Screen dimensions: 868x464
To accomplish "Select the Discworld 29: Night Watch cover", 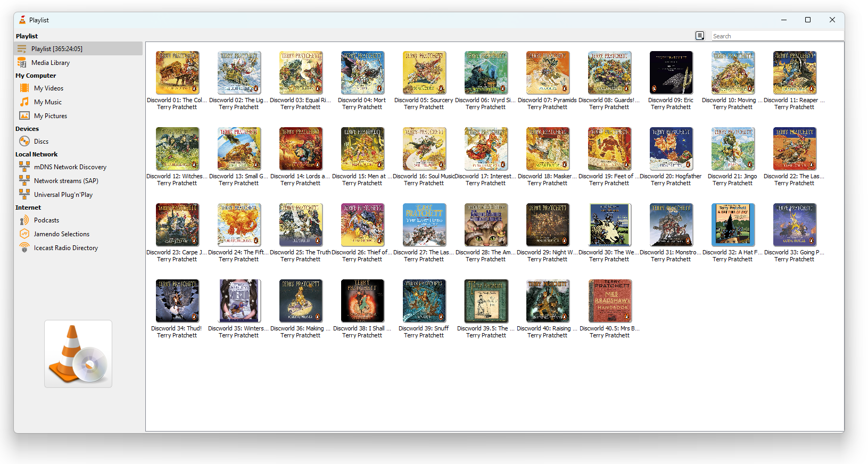I will point(548,225).
